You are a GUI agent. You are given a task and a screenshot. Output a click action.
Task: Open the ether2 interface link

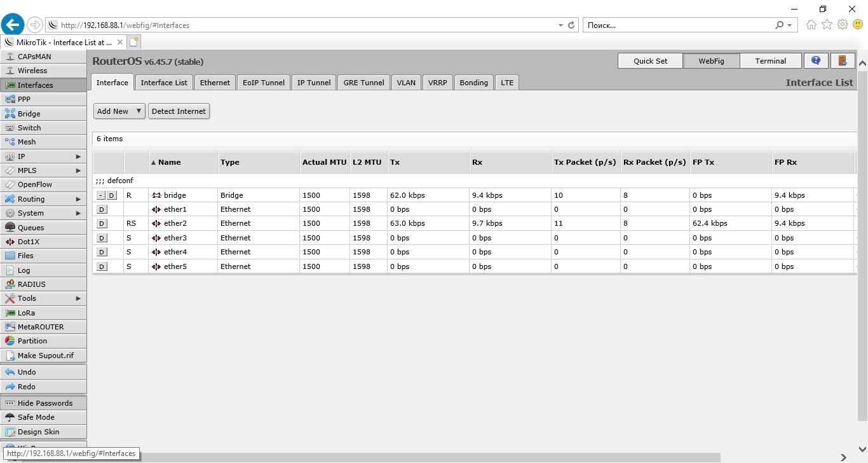[x=175, y=223]
